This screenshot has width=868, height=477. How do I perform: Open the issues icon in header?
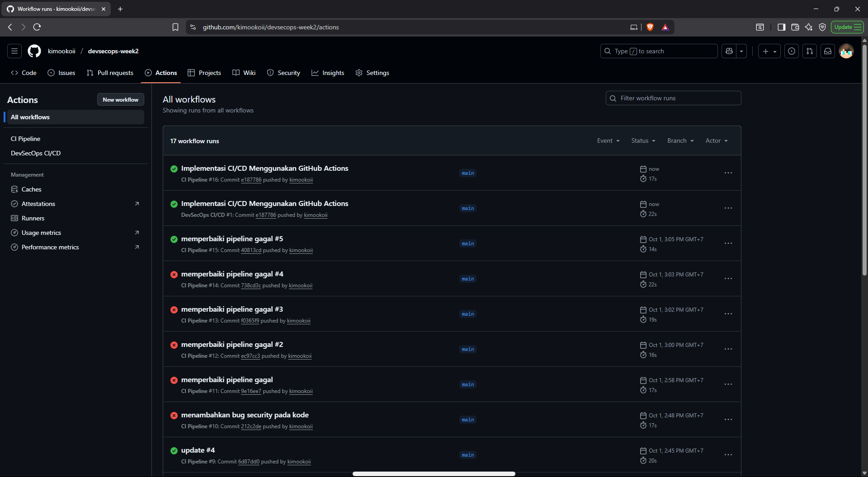pyautogui.click(x=792, y=51)
